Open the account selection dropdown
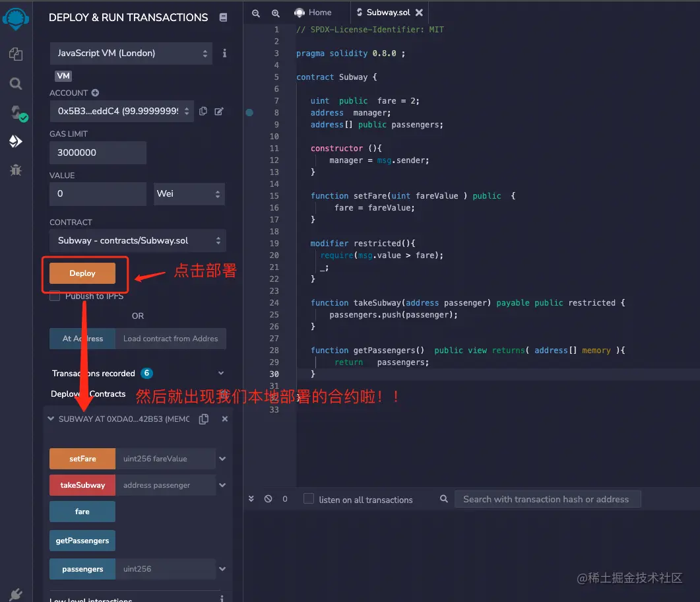Image resolution: width=700 pixels, height=602 pixels. pos(122,111)
